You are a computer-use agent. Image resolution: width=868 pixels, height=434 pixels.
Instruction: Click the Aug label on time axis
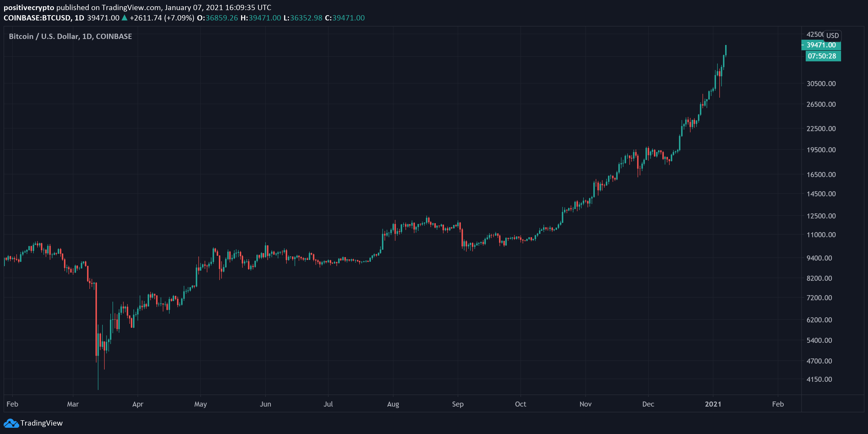tap(393, 404)
